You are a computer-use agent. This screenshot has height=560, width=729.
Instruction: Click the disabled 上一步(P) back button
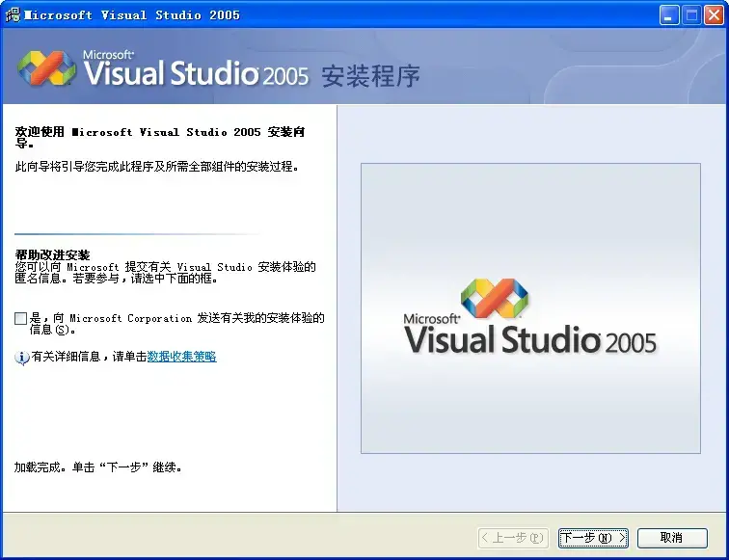(513, 538)
